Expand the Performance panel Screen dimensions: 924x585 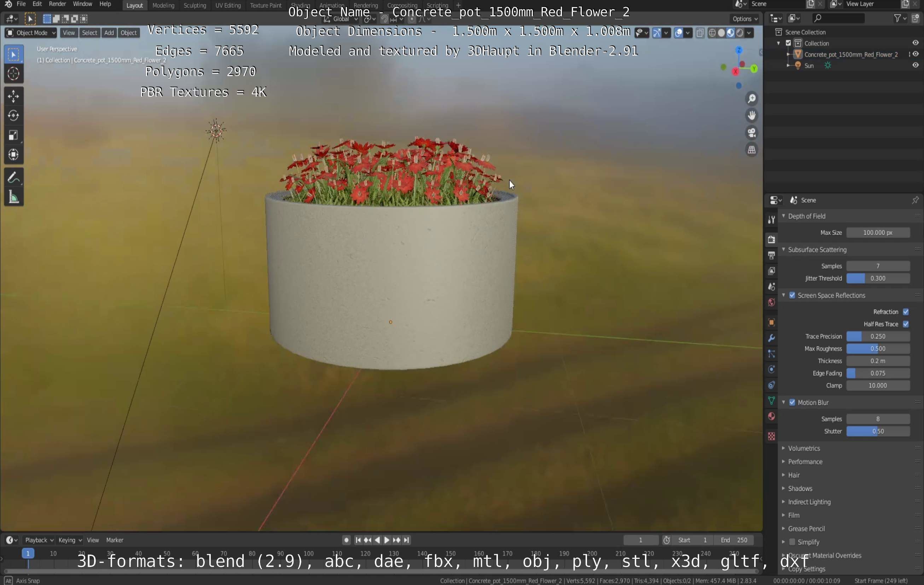coord(805,462)
